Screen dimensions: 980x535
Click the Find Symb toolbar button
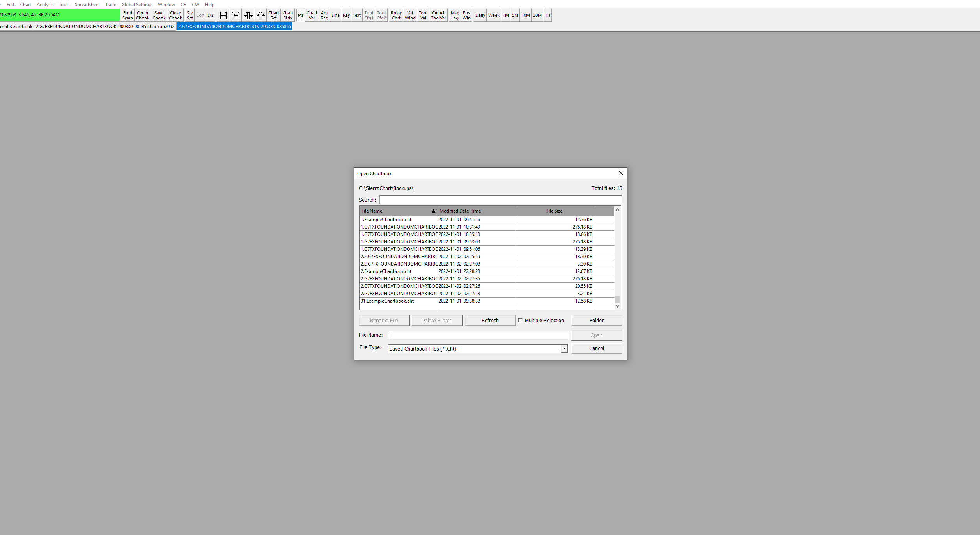click(128, 15)
